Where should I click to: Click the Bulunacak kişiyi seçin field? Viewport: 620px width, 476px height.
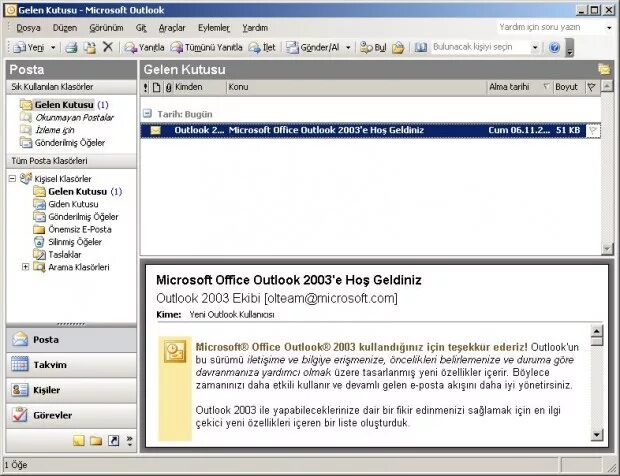(480, 47)
